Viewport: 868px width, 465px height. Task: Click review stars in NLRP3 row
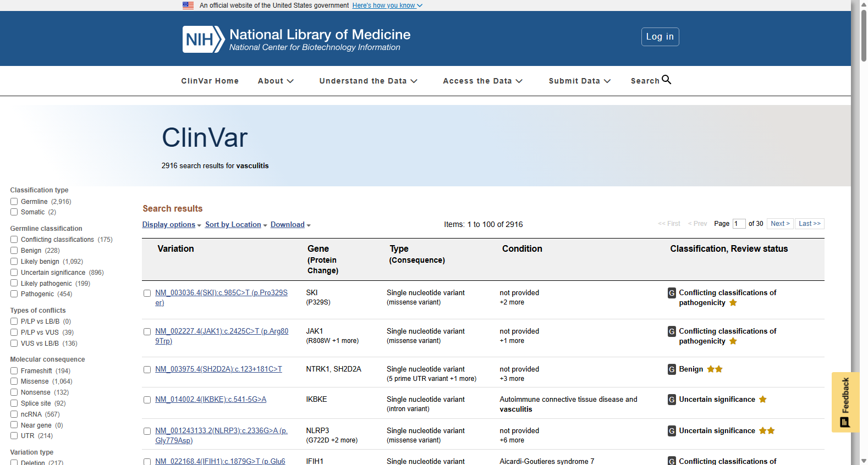[767, 431]
